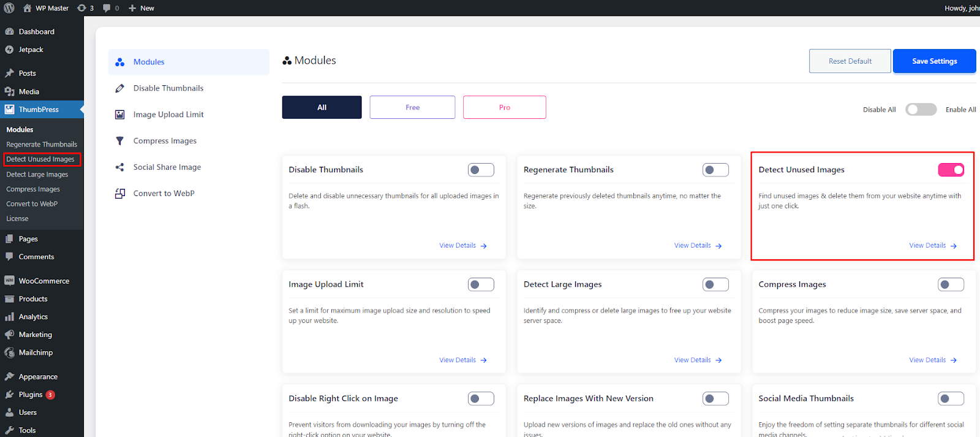The width and height of the screenshot is (980, 437).
Task: Open Compress Images in the ThumbPress submenu
Action: (33, 189)
